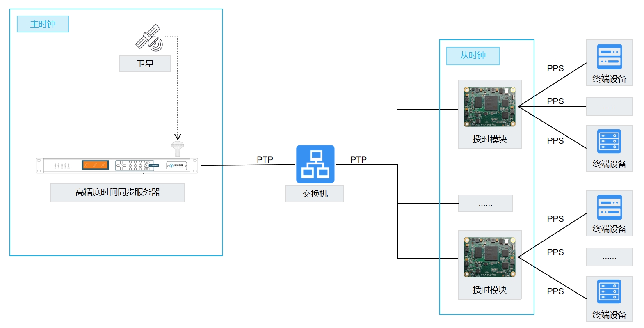
Task: Select the lower timing module circuit board
Action: (489, 257)
